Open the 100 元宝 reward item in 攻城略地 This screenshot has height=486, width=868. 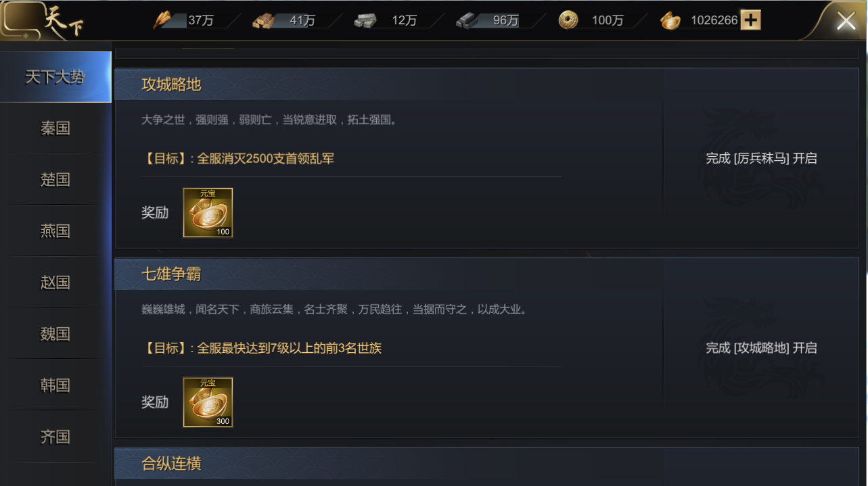(x=208, y=213)
